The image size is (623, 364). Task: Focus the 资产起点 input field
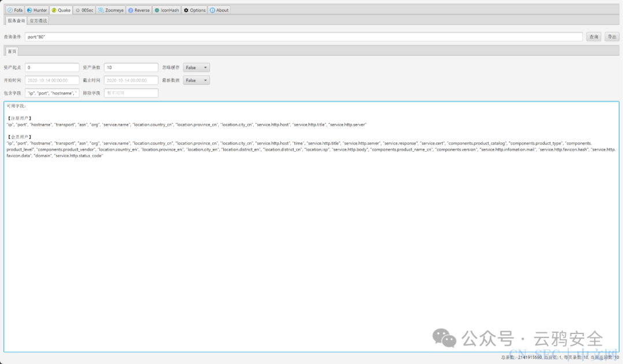[52, 67]
